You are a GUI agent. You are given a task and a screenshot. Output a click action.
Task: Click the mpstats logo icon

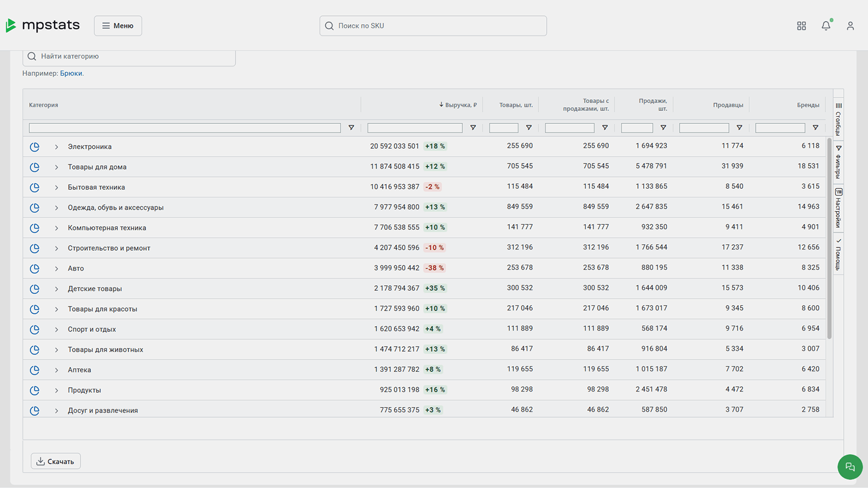[x=11, y=25]
